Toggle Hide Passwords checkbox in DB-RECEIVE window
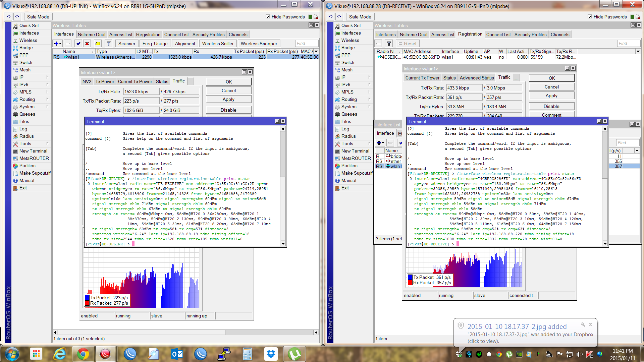Viewport: 644px width, 362px height. coord(590,16)
